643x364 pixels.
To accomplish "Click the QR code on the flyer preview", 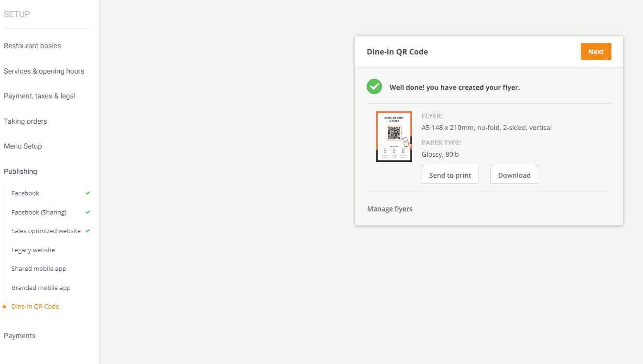I will (394, 134).
